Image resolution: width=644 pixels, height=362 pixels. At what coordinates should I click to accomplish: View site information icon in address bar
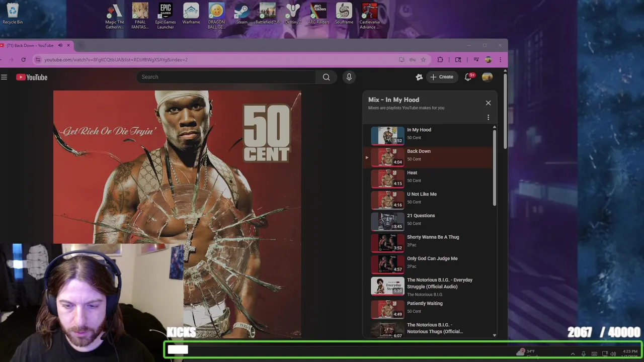tap(37, 59)
